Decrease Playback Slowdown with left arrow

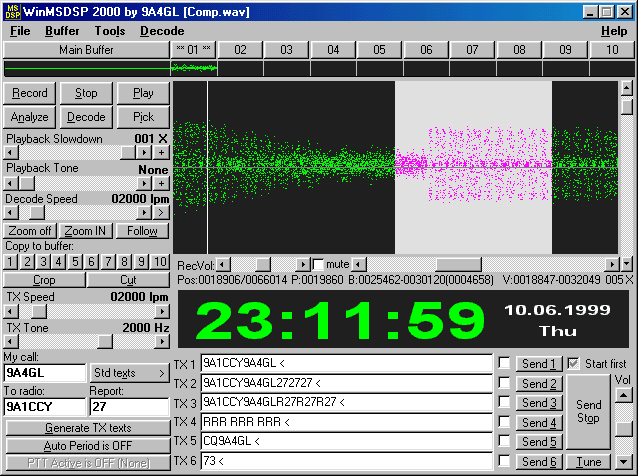tap(11, 153)
